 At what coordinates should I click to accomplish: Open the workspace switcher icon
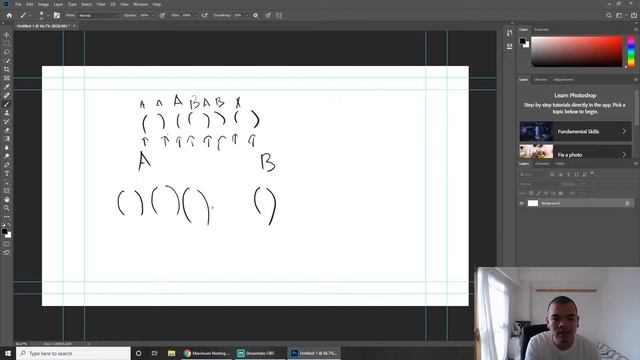click(x=620, y=16)
